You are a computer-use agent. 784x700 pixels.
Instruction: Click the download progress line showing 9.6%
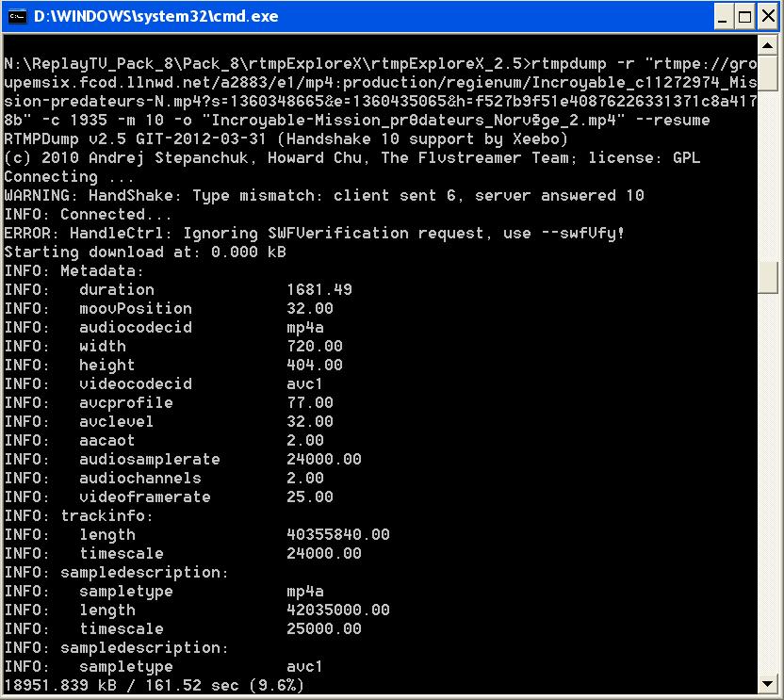point(155,686)
